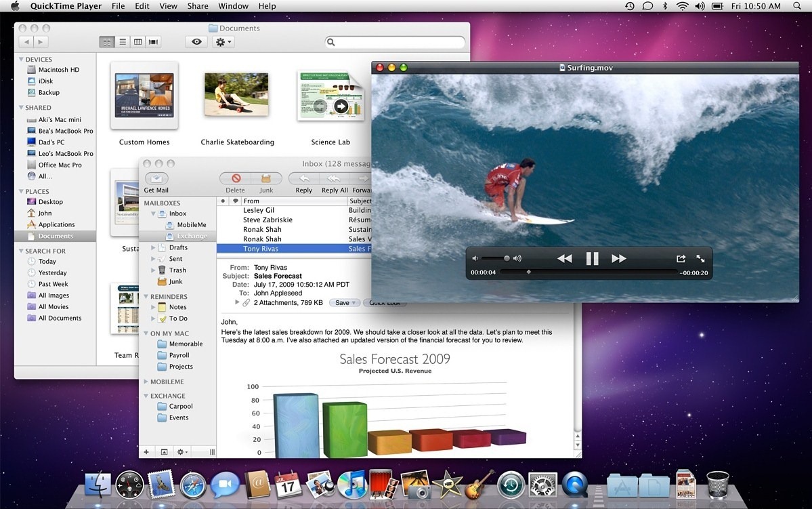Click the Quick Look attachments button
The image size is (812, 509).
click(385, 302)
